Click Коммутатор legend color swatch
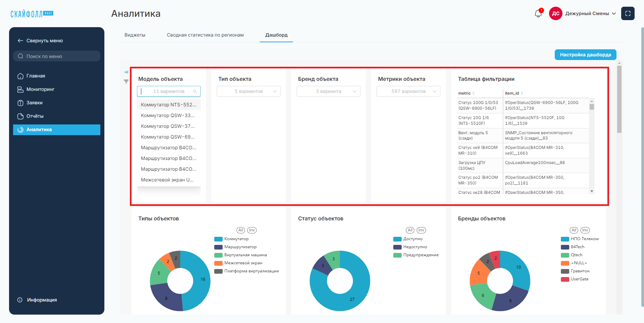 [x=218, y=239]
